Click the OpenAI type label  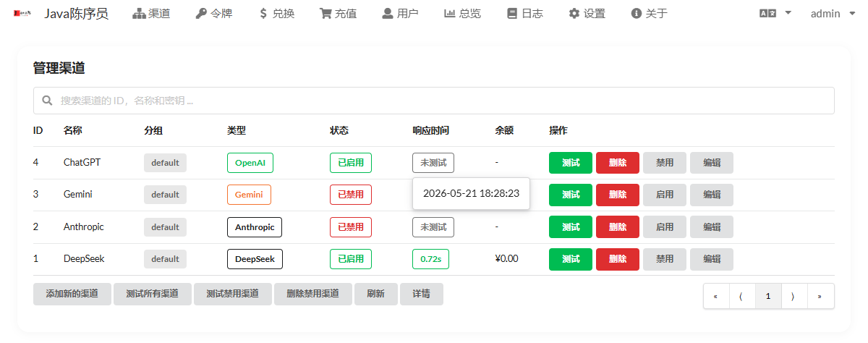250,163
